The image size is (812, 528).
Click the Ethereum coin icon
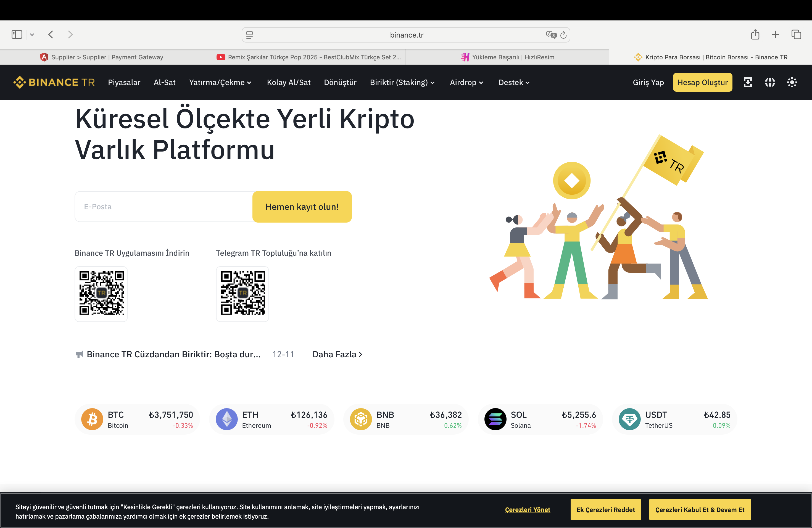[226, 419]
